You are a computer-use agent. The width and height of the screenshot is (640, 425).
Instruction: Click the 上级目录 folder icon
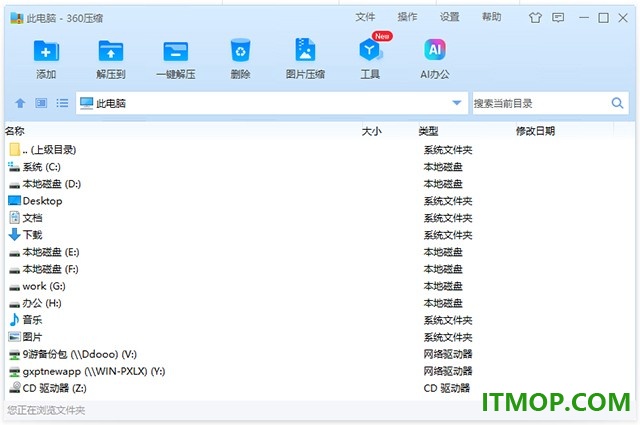[14, 149]
